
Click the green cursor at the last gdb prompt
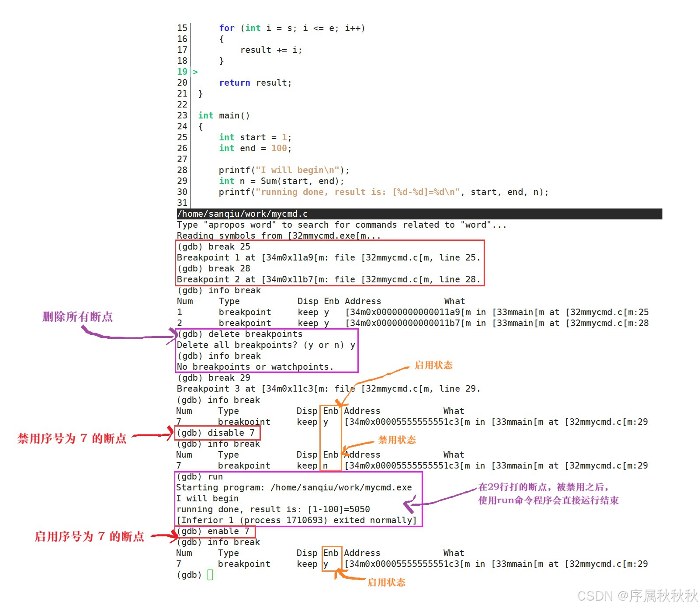(210, 575)
